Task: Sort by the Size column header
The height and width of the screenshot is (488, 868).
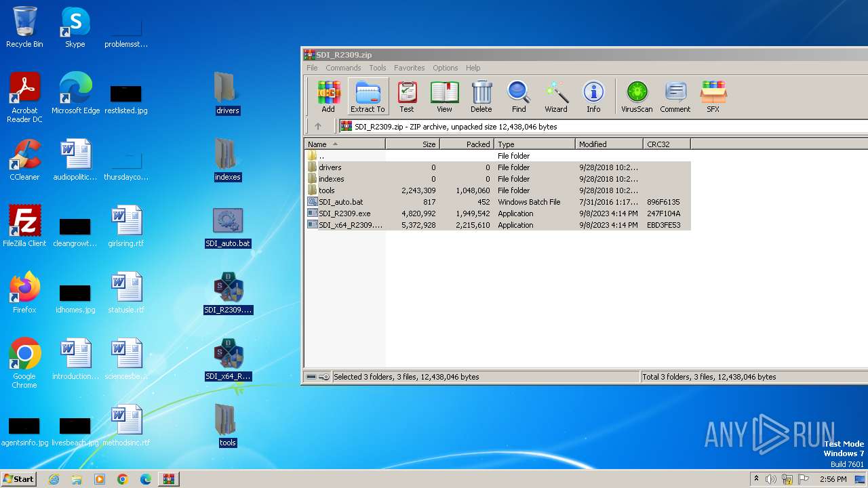Action: tap(413, 144)
